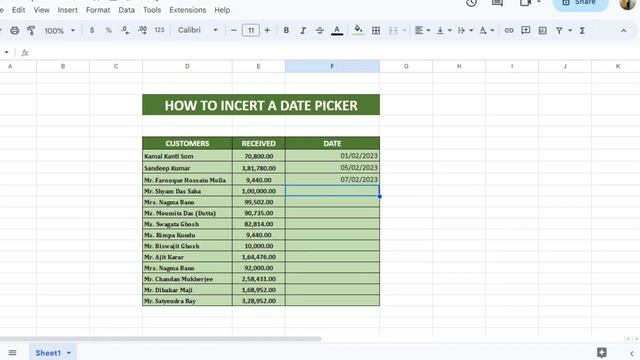Image resolution: width=640 pixels, height=360 pixels.
Task: Select the cell 3,81,780.00
Action: (x=259, y=168)
